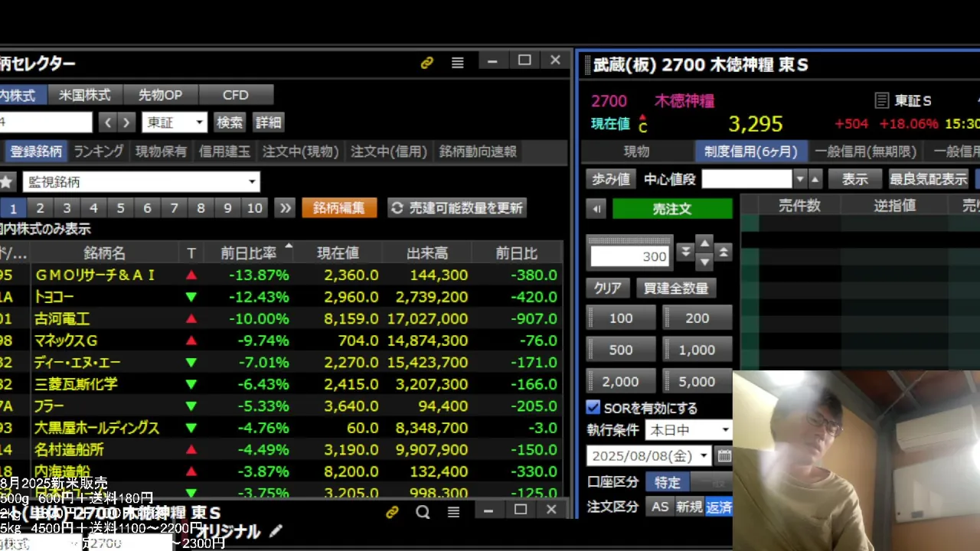980x551 pixels.
Task: Click the クリア button
Action: pos(608,288)
